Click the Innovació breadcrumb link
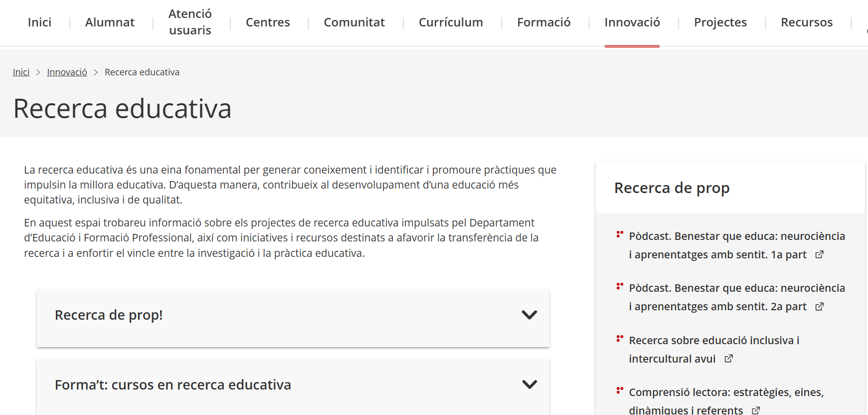 point(67,72)
